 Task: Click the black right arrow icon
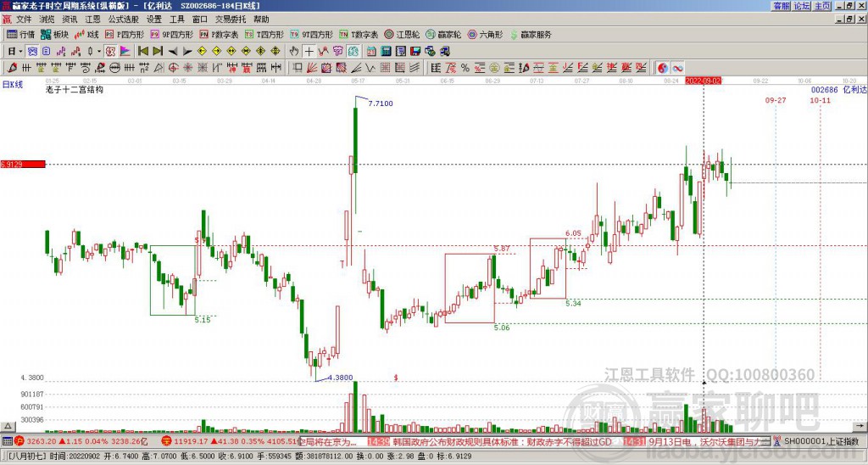(187, 51)
